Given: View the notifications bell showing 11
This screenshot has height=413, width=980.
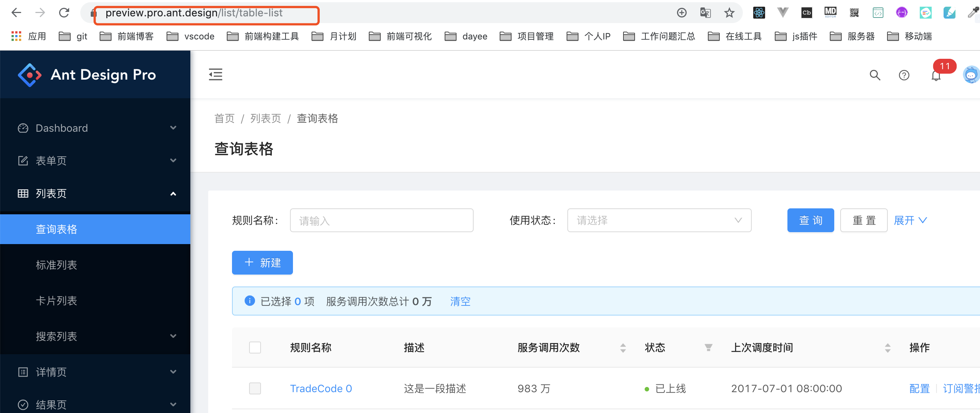Looking at the screenshot, I should [x=936, y=75].
